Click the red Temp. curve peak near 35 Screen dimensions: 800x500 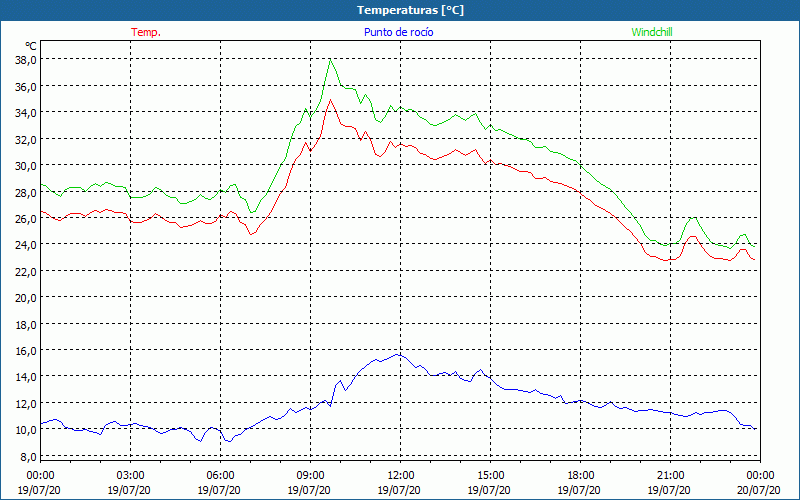331,100
